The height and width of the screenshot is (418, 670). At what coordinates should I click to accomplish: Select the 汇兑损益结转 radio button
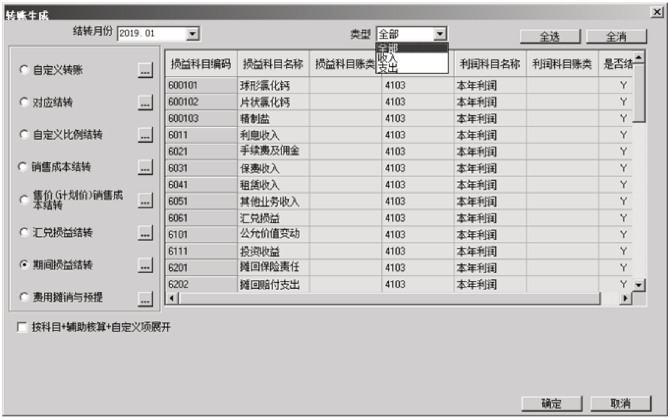coord(24,233)
